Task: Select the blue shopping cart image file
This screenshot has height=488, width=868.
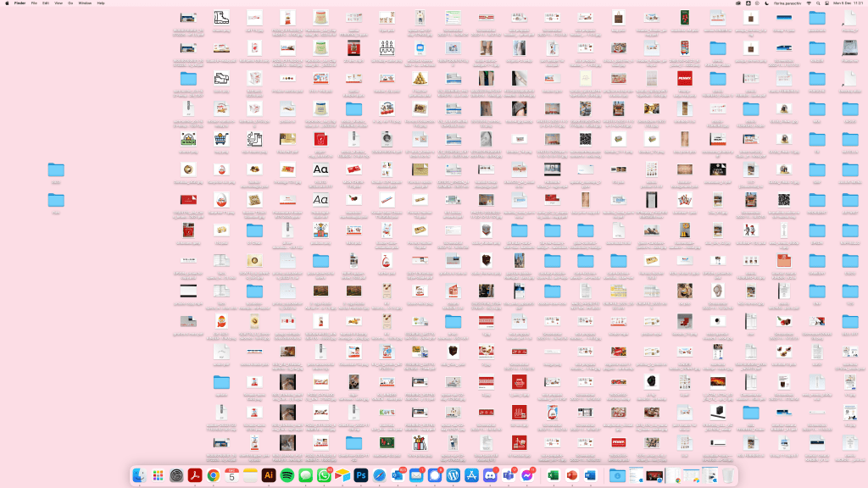Action: click(221, 140)
